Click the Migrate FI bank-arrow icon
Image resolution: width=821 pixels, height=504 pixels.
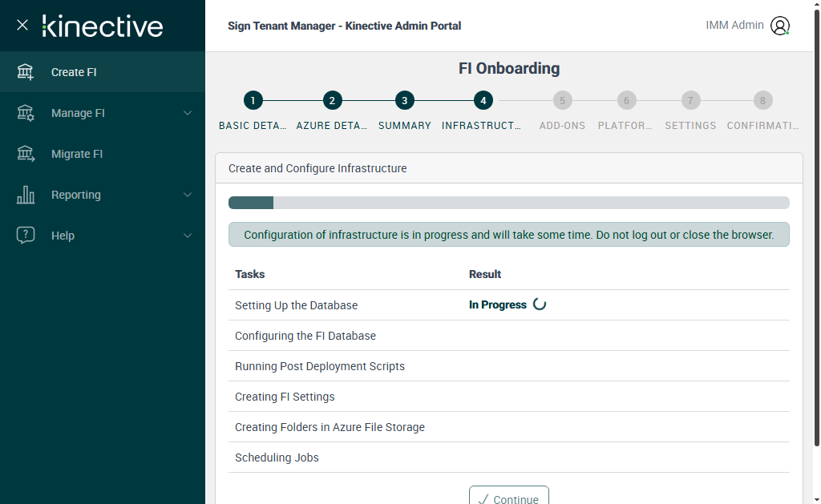26,153
